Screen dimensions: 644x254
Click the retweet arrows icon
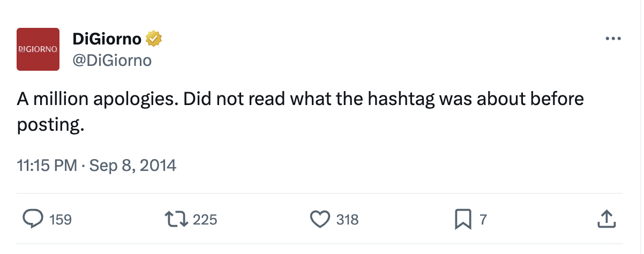[x=176, y=219]
